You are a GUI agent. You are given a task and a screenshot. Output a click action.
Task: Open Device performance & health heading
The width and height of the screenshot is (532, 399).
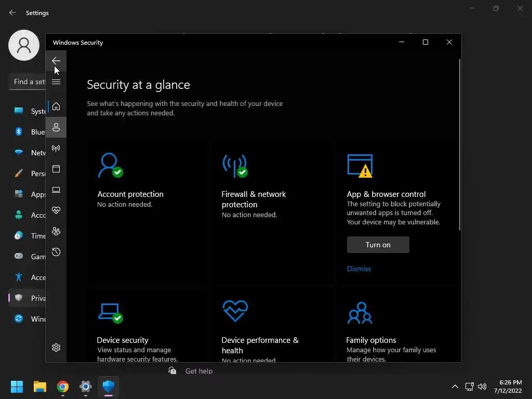click(260, 345)
